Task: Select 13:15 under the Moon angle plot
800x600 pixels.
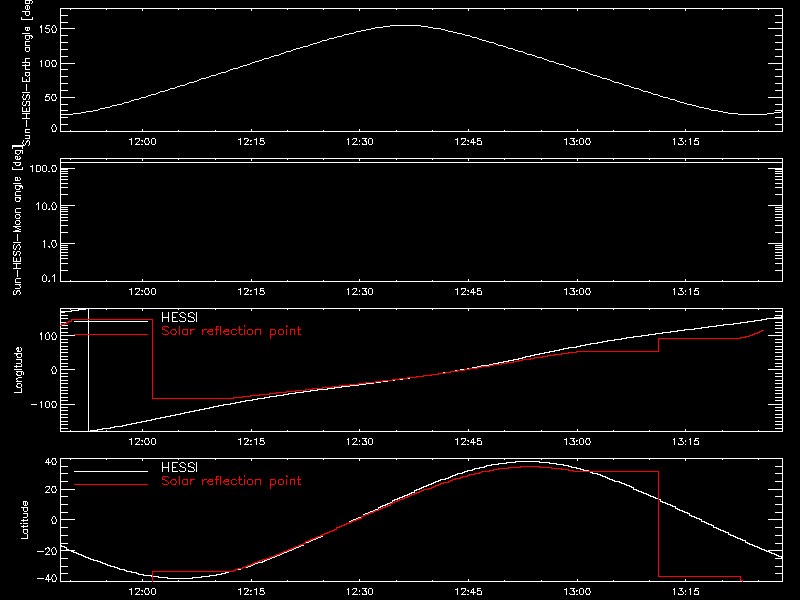Action: [686, 292]
